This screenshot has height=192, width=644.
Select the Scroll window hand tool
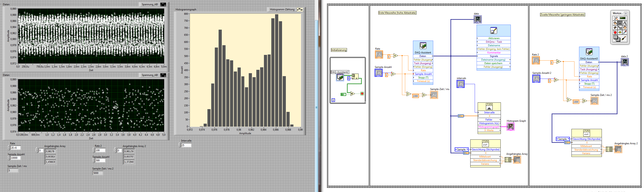pyautogui.click(x=625, y=28)
